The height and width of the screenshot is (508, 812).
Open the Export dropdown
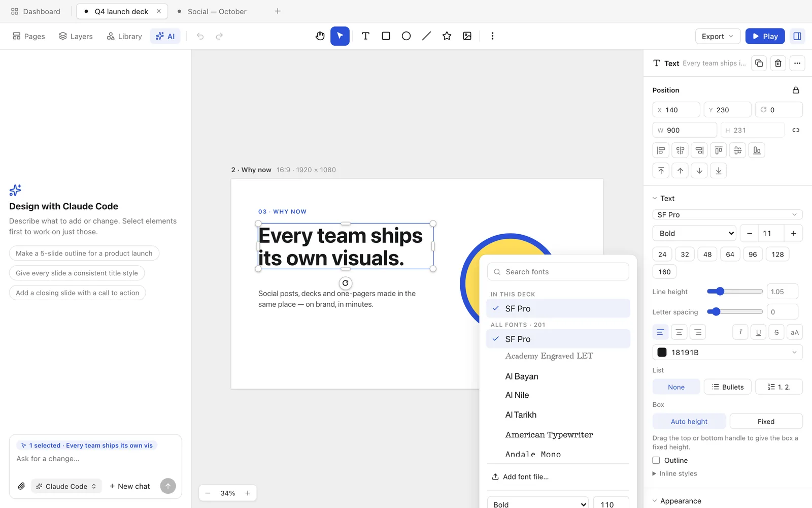point(718,36)
